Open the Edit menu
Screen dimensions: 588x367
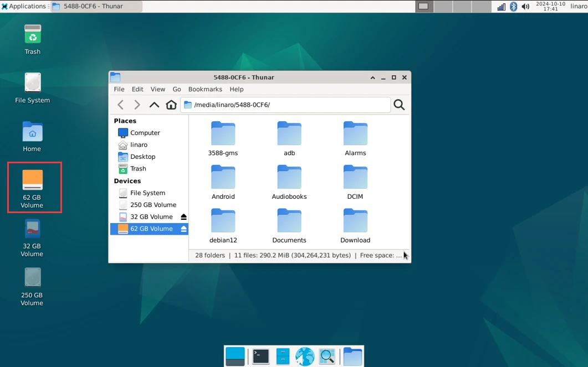137,89
